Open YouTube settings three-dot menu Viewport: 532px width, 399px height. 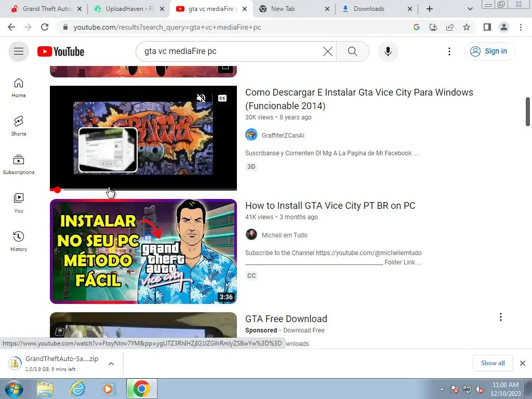coord(449,51)
